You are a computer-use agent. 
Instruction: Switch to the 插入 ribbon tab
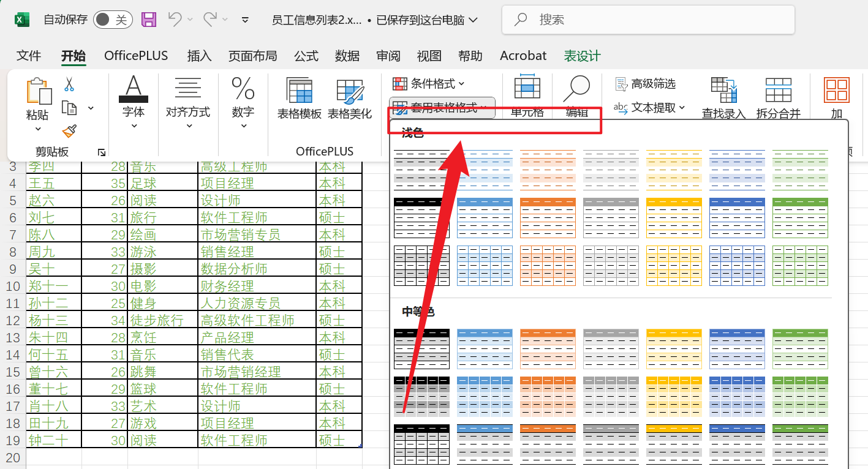tap(199, 56)
